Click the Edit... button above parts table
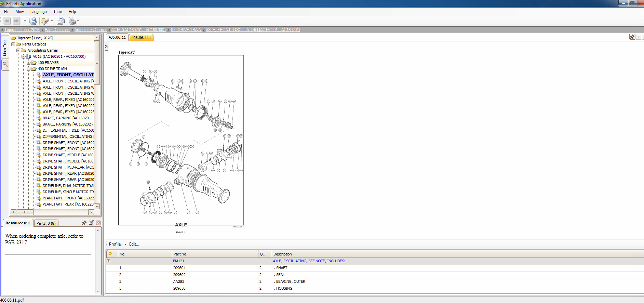 [134, 244]
